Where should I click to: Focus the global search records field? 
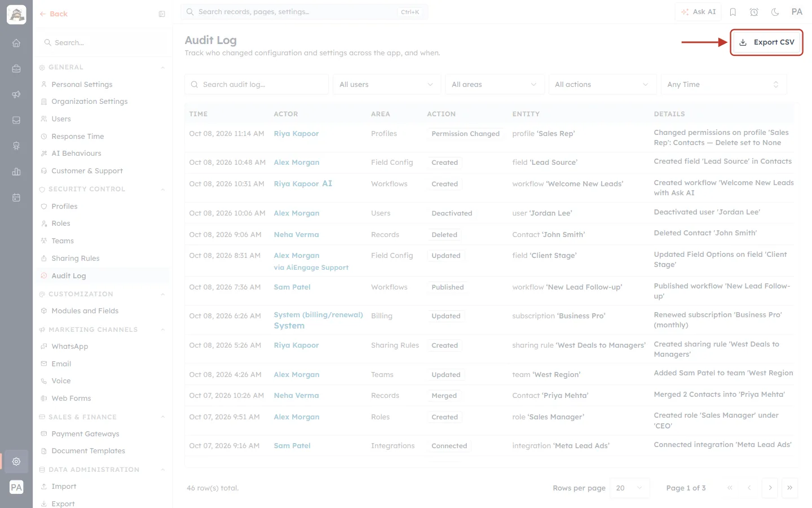pos(304,12)
